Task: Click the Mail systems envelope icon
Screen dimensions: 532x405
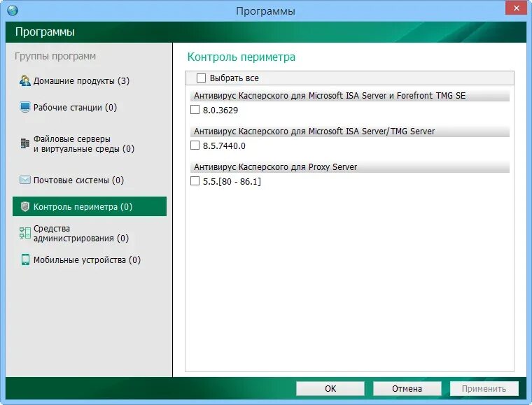Action: click(24, 180)
